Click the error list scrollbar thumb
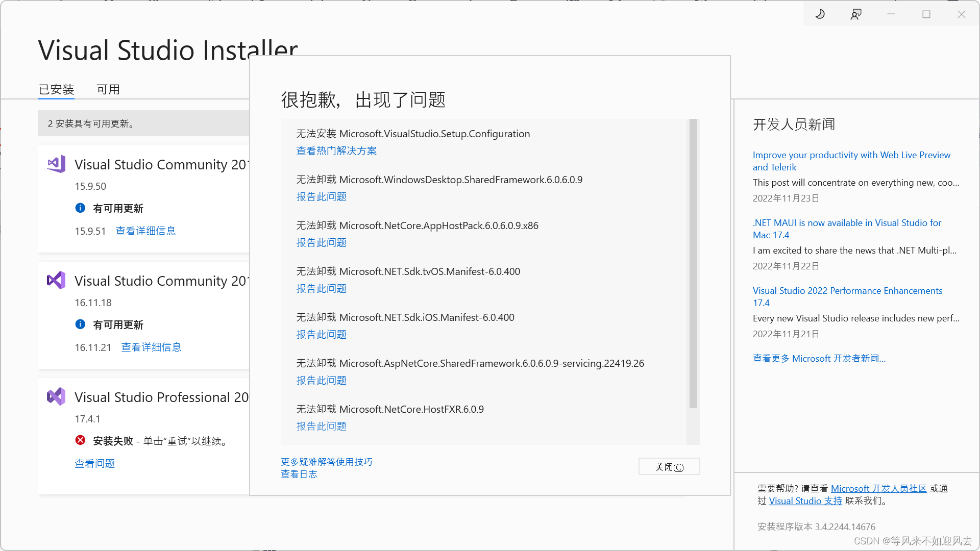Image resolution: width=980 pixels, height=551 pixels. 693,264
